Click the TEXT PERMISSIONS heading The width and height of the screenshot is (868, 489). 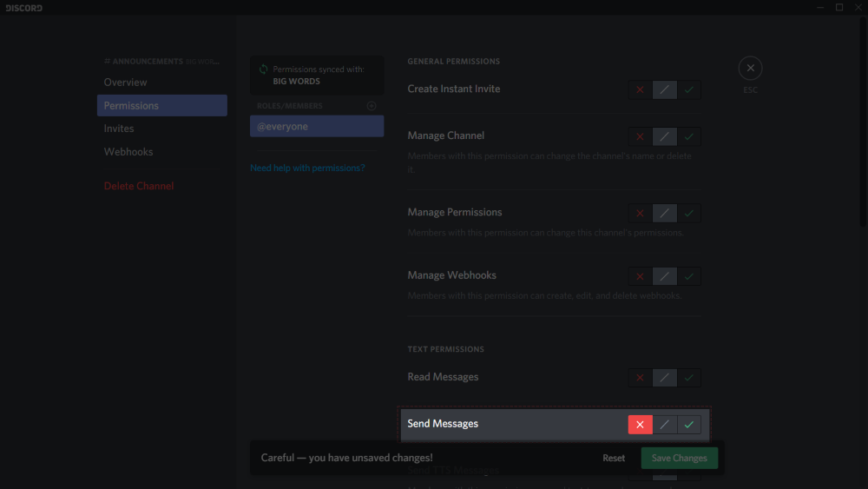445,349
